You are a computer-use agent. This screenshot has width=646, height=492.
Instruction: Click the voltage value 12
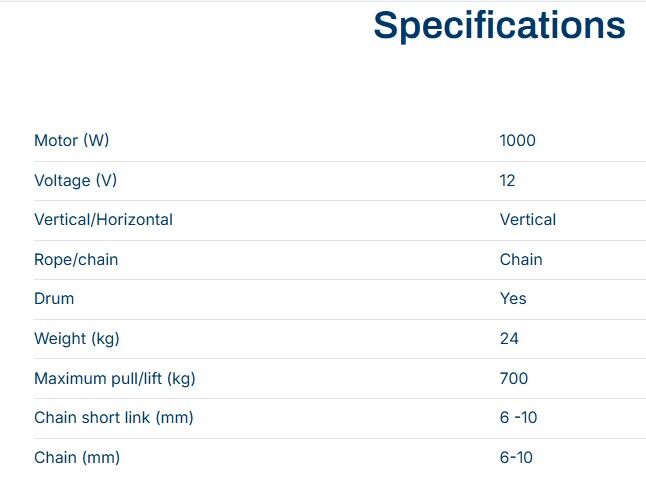coord(507,181)
